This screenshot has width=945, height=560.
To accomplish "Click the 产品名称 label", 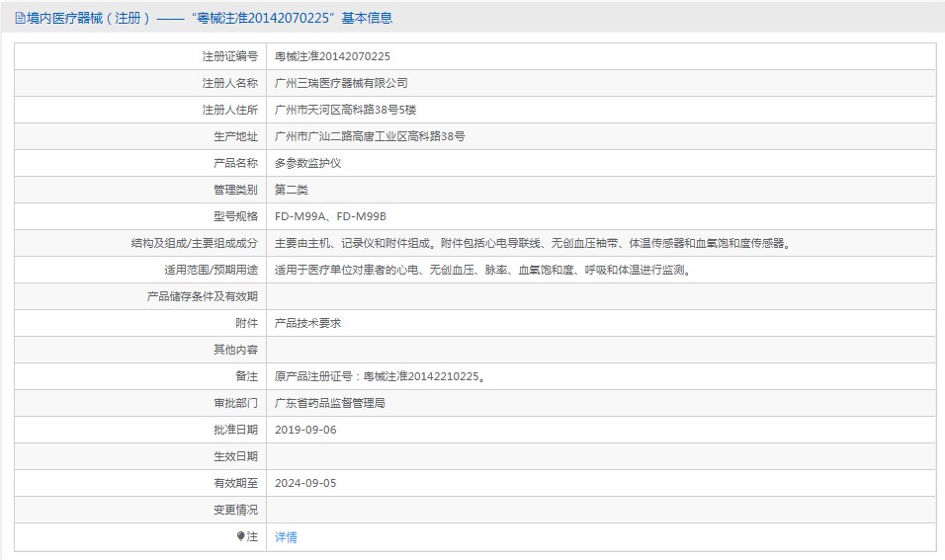I will coord(235,163).
